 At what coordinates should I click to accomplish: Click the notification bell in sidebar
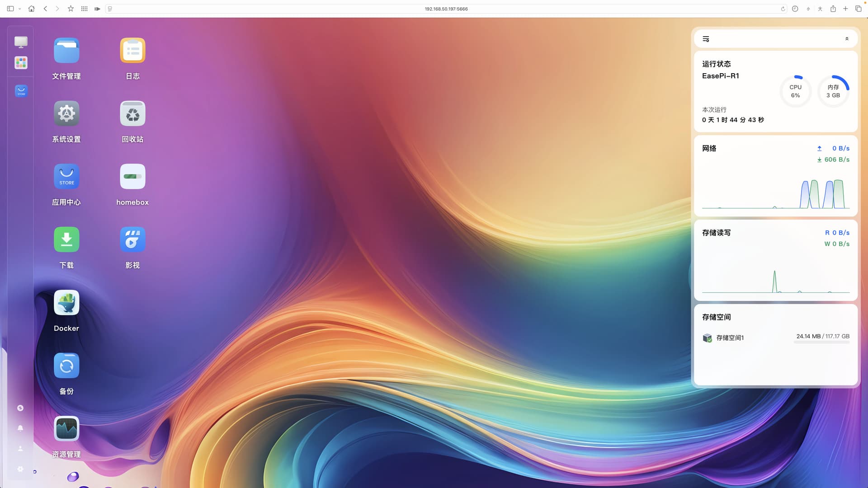(x=20, y=428)
